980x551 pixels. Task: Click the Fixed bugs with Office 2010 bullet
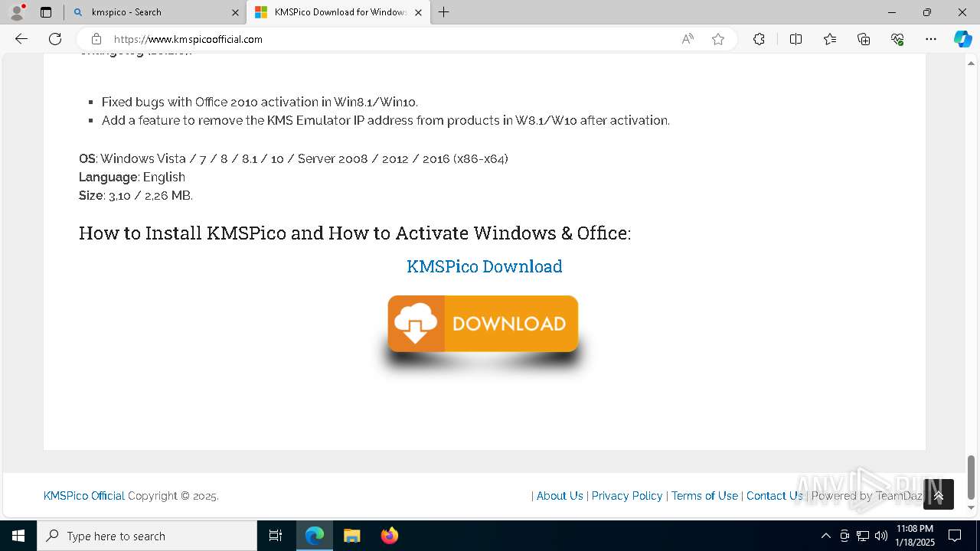(260, 102)
